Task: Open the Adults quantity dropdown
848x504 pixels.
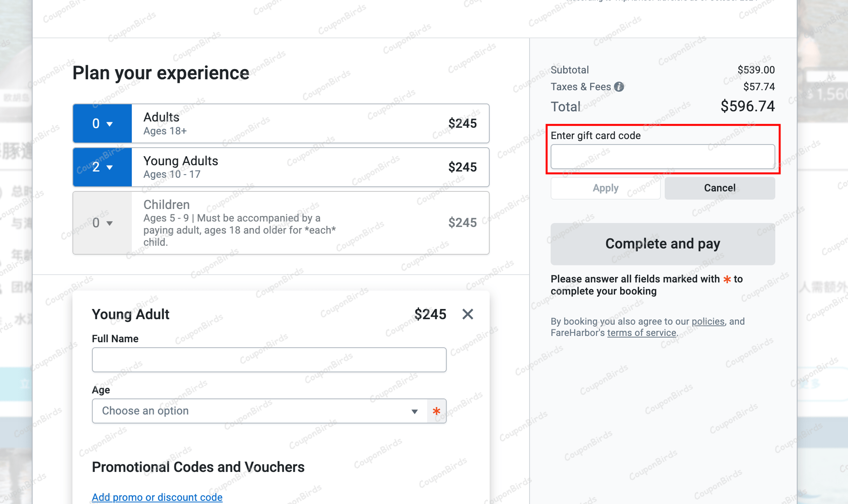Action: [102, 123]
